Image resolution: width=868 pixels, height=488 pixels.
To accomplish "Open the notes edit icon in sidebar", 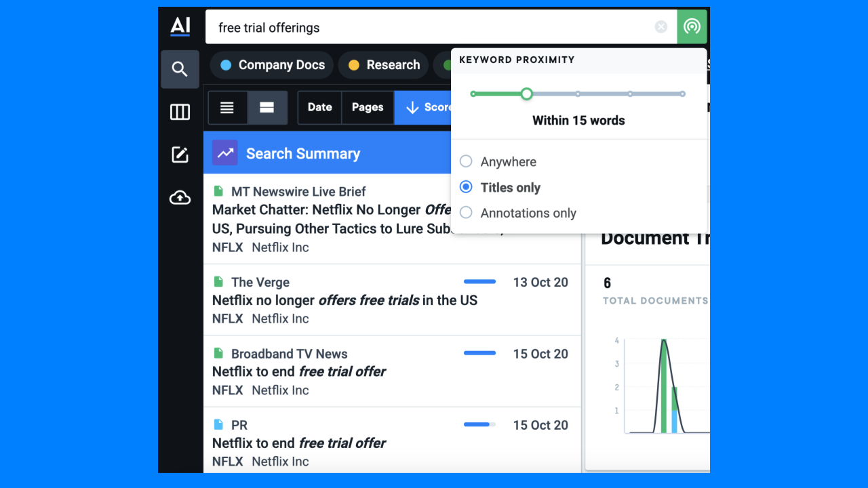I will click(x=180, y=155).
